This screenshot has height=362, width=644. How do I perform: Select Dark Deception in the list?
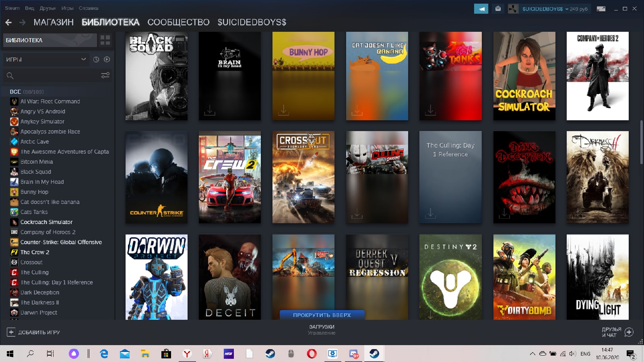[x=40, y=292]
